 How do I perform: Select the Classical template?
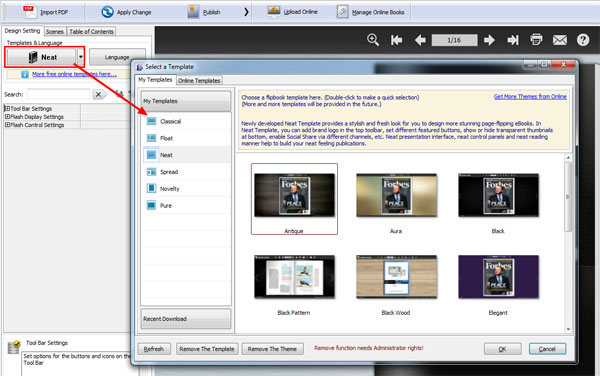point(187,121)
